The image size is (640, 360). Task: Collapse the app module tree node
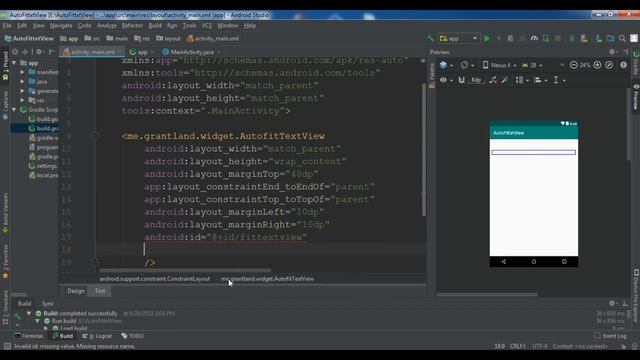(14, 63)
